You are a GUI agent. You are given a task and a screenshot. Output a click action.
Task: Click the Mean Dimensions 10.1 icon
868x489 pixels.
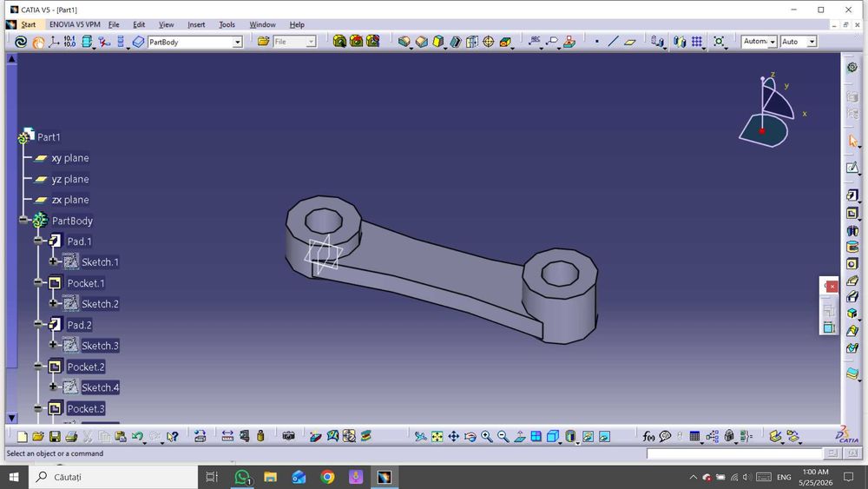(x=69, y=42)
